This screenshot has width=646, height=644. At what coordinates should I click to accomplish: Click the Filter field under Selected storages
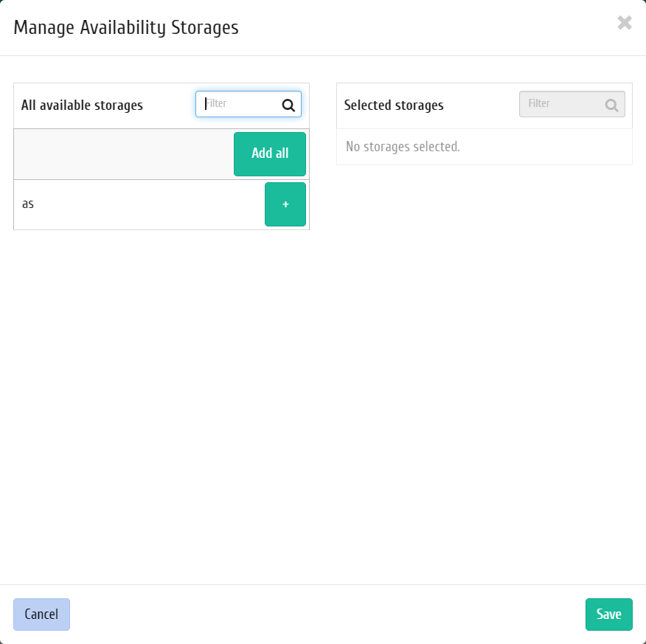click(572, 104)
